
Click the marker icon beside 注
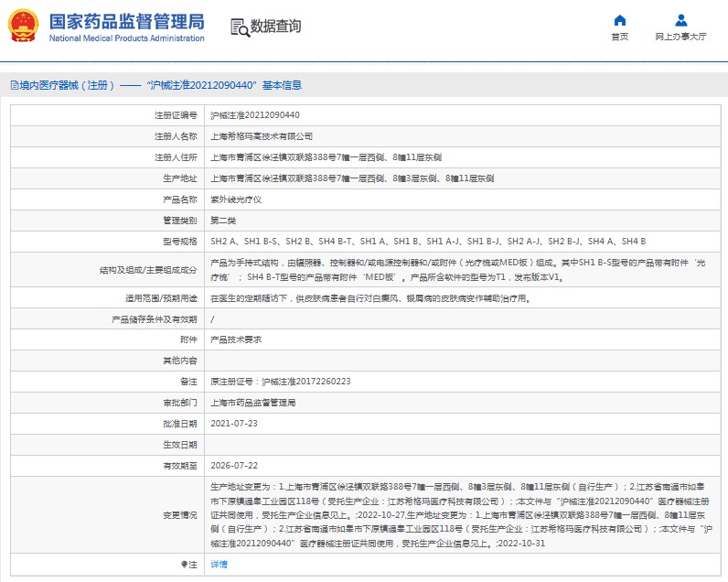(185, 565)
